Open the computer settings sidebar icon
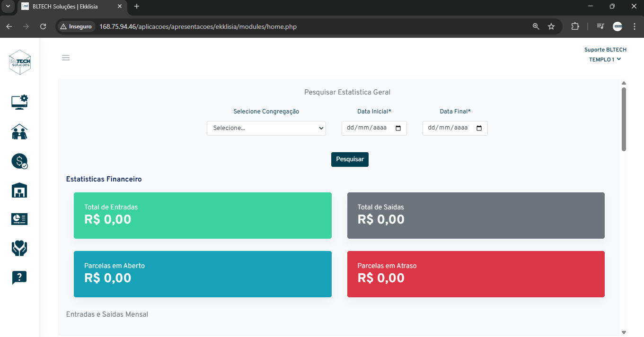The width and height of the screenshot is (644, 337). click(x=19, y=102)
